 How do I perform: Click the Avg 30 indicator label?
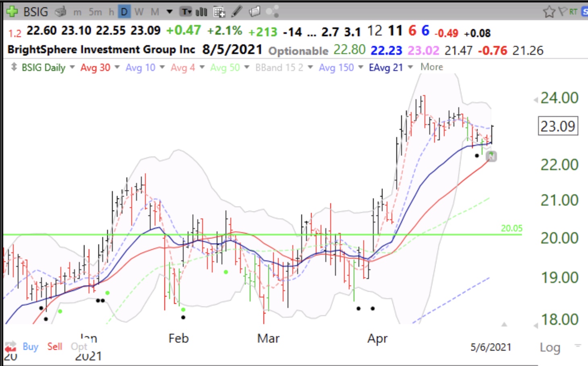95,67
